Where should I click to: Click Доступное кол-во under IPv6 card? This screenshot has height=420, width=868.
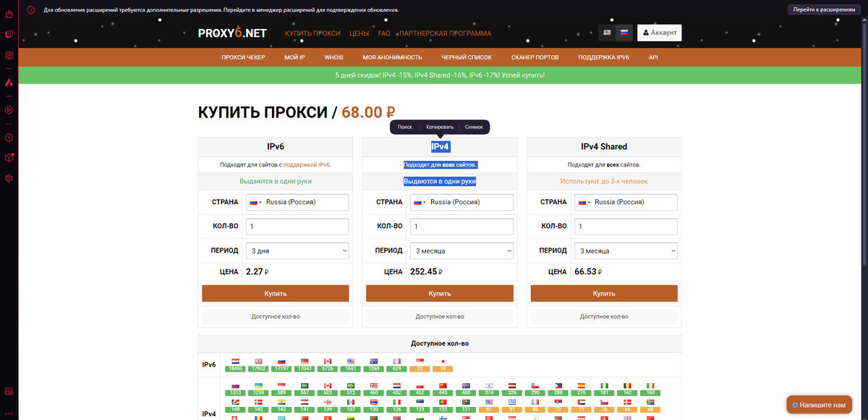click(x=276, y=316)
